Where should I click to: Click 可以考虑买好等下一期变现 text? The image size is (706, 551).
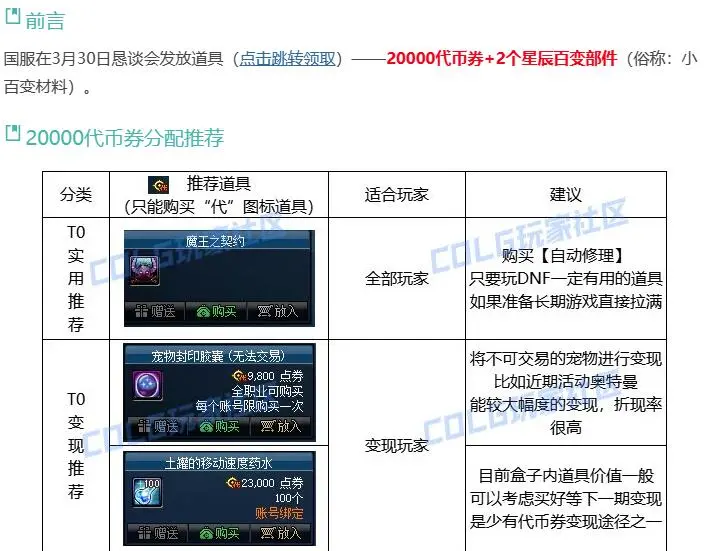tap(566, 498)
